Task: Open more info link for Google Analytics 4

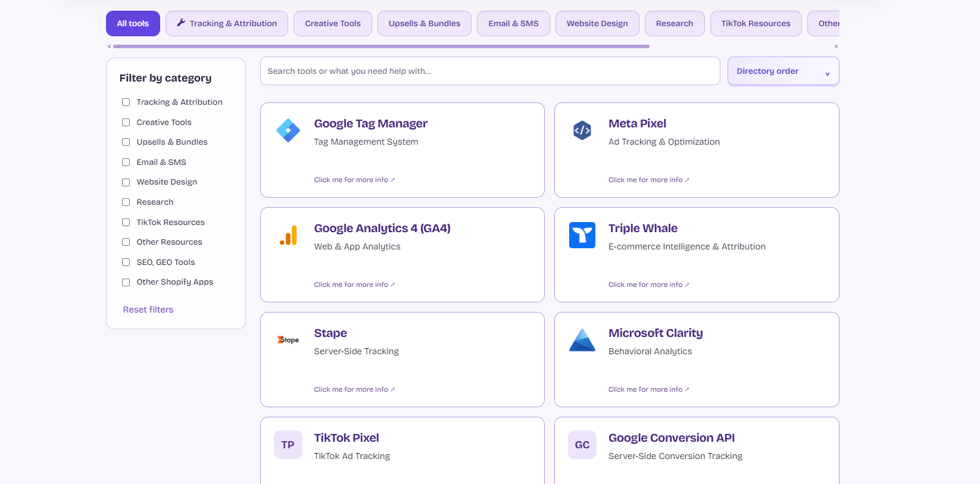Action: [x=354, y=285]
